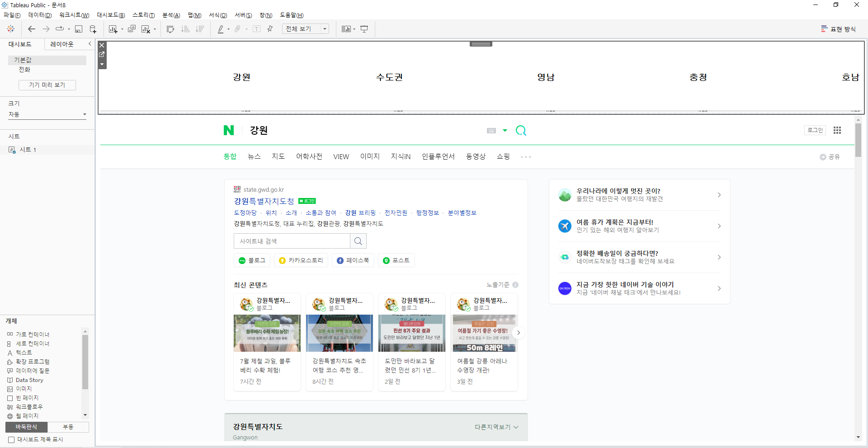Viewport: 868px width, 448px height.
Task: Click the highlight pen icon in toolbar
Action: click(x=221, y=29)
